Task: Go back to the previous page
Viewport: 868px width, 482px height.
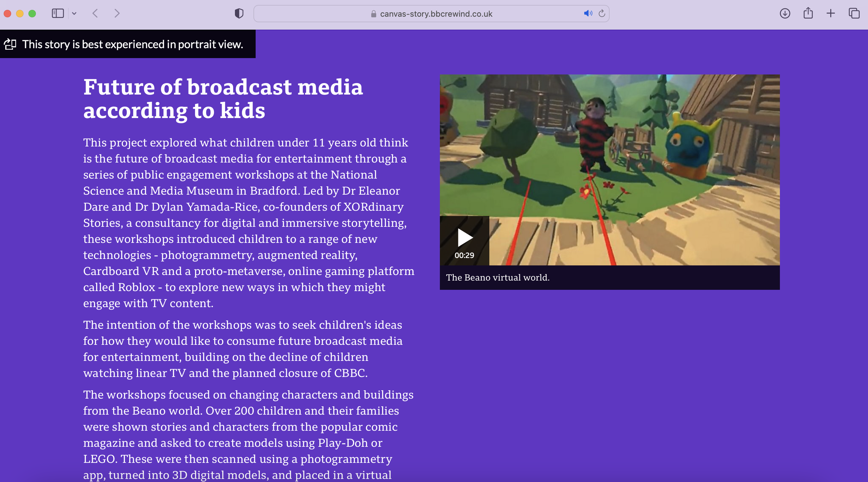Action: pos(95,14)
